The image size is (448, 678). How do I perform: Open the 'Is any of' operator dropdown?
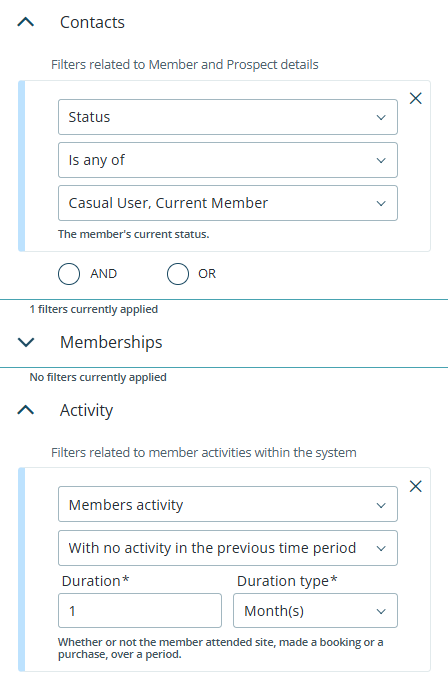[x=228, y=160]
